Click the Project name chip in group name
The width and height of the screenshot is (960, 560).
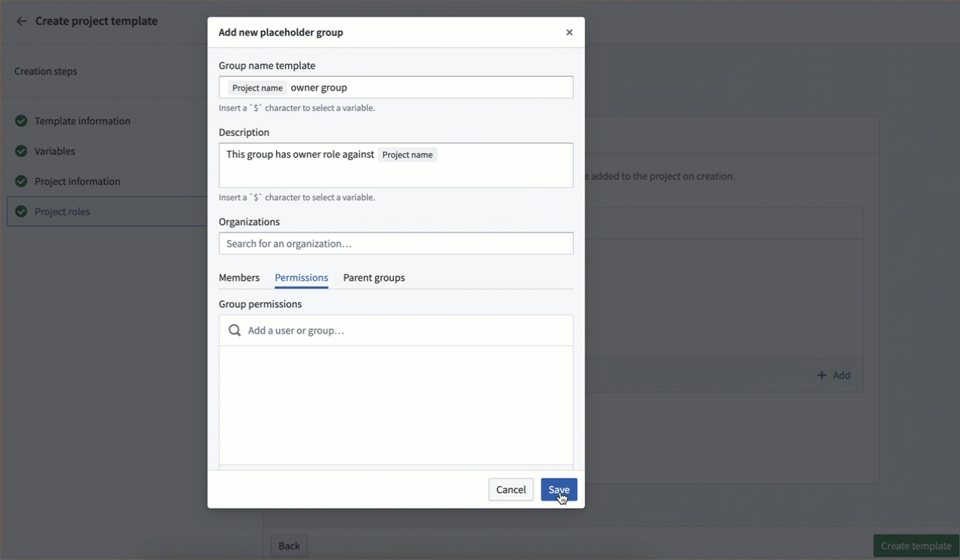point(257,88)
